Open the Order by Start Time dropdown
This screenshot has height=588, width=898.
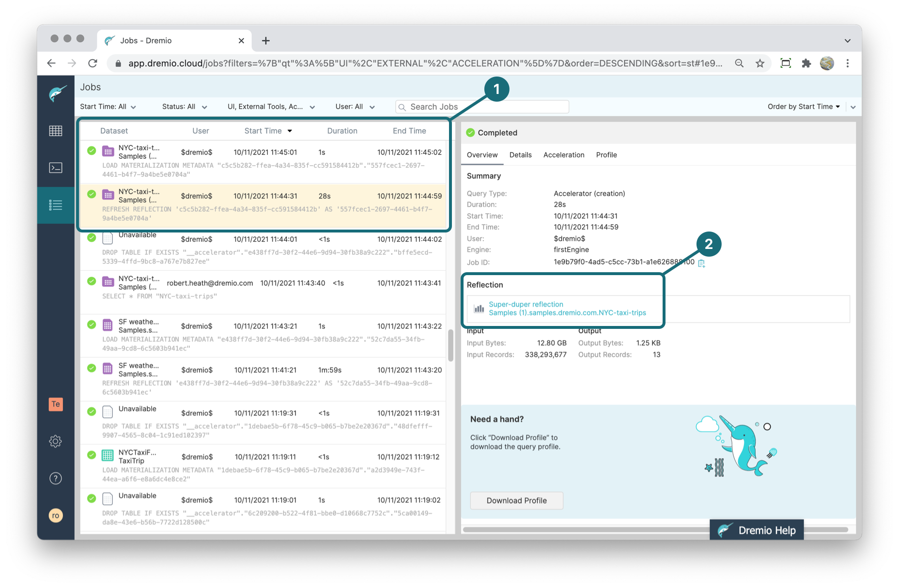pos(803,107)
